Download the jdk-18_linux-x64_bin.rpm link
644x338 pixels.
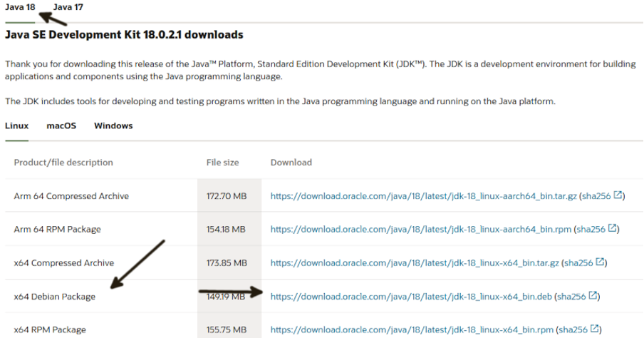click(412, 329)
